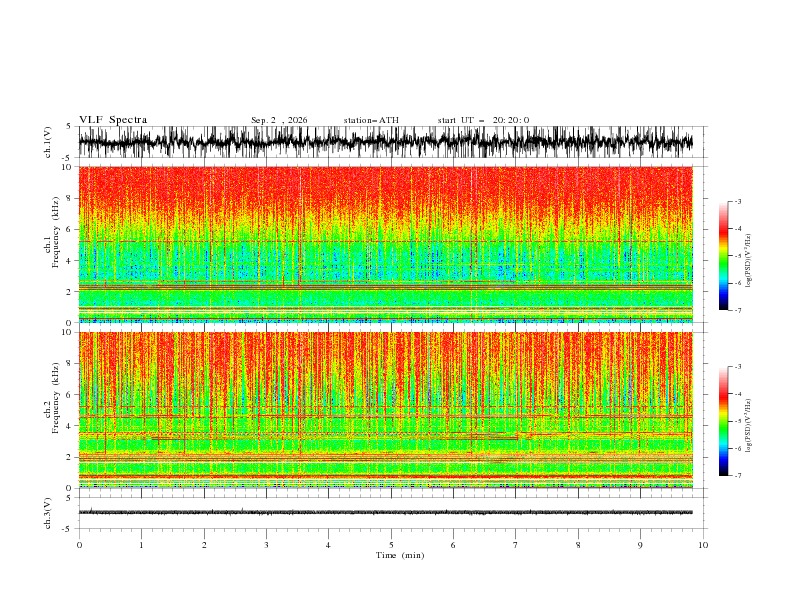This screenshot has width=792, height=612.
Task: Click the Sep. 2, 2026 date label
Action: pos(279,120)
